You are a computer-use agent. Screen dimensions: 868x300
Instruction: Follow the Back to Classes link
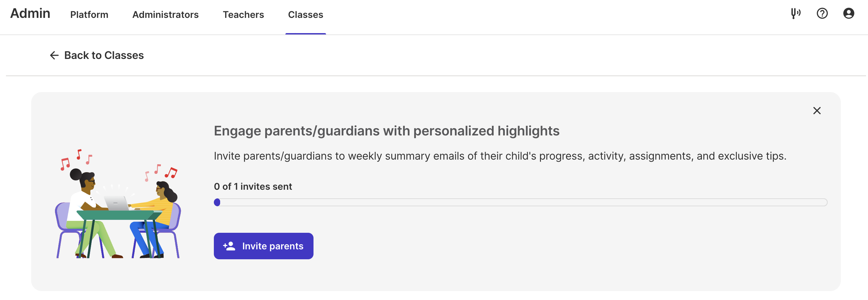[104, 55]
